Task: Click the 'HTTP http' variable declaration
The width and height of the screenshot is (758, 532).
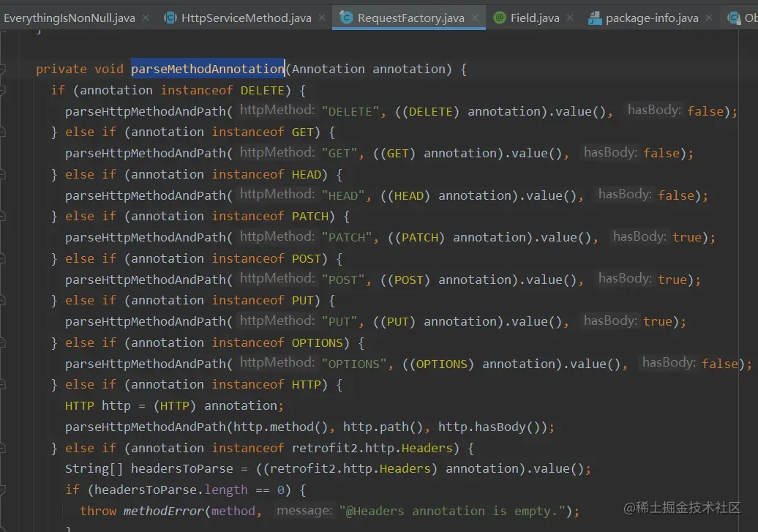Action: pos(97,406)
